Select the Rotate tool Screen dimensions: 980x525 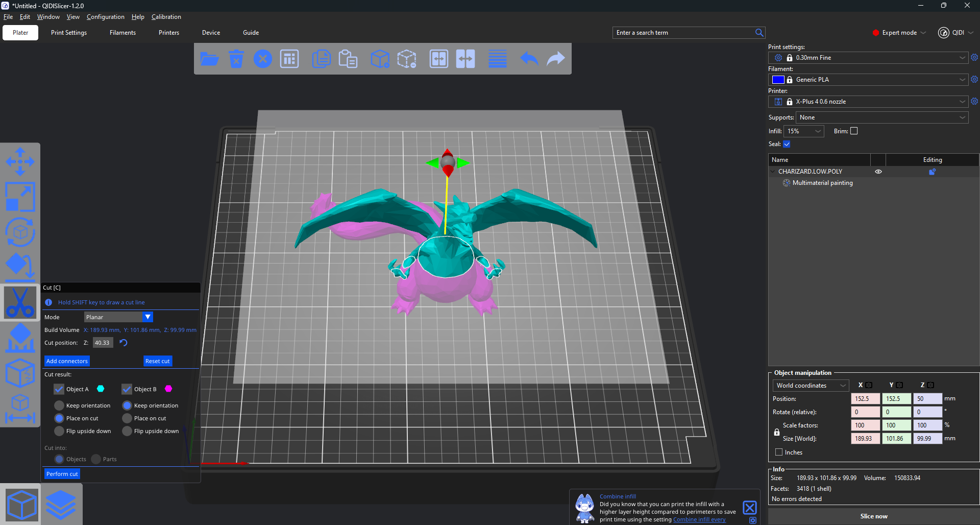tap(20, 232)
